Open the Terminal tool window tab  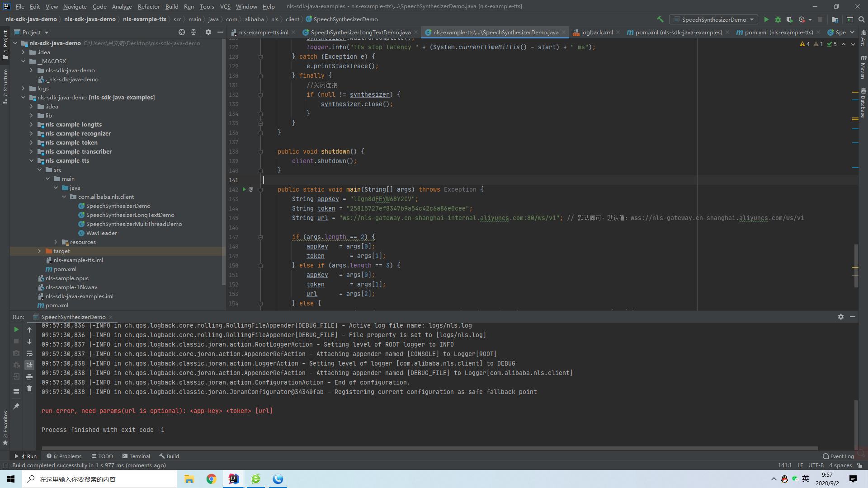[136, 456]
